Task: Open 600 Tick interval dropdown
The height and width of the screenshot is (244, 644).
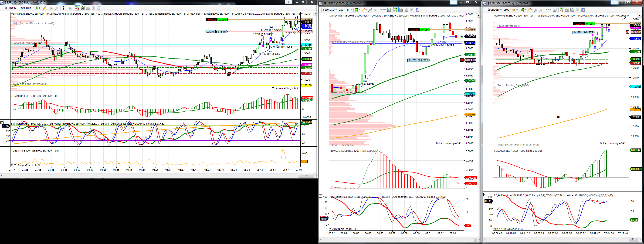Action: pos(27,8)
